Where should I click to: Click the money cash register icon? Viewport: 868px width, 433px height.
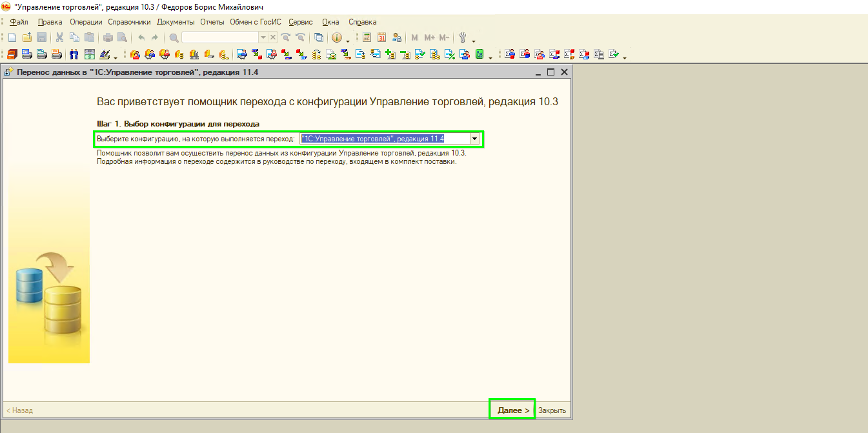[89, 54]
